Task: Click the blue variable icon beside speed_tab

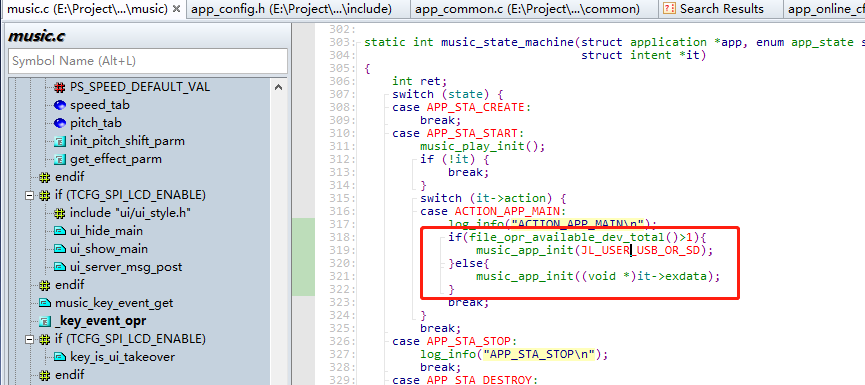Action: tap(60, 105)
